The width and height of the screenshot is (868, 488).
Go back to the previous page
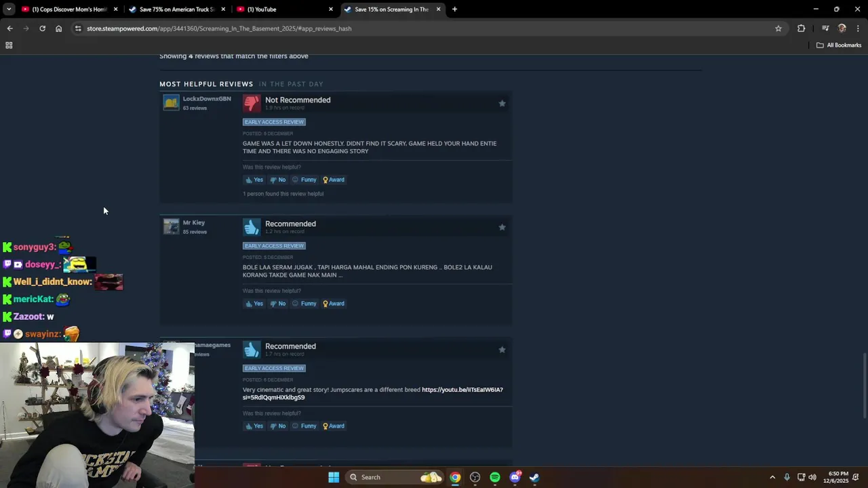click(x=9, y=28)
